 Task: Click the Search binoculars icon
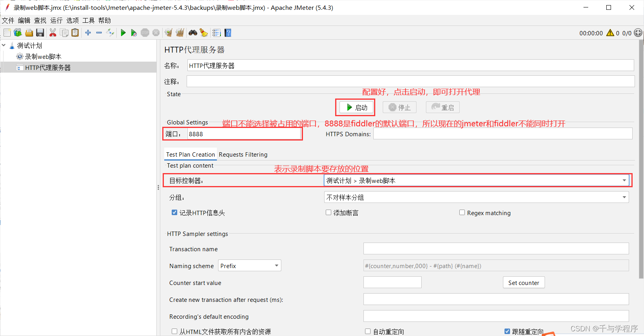point(193,33)
